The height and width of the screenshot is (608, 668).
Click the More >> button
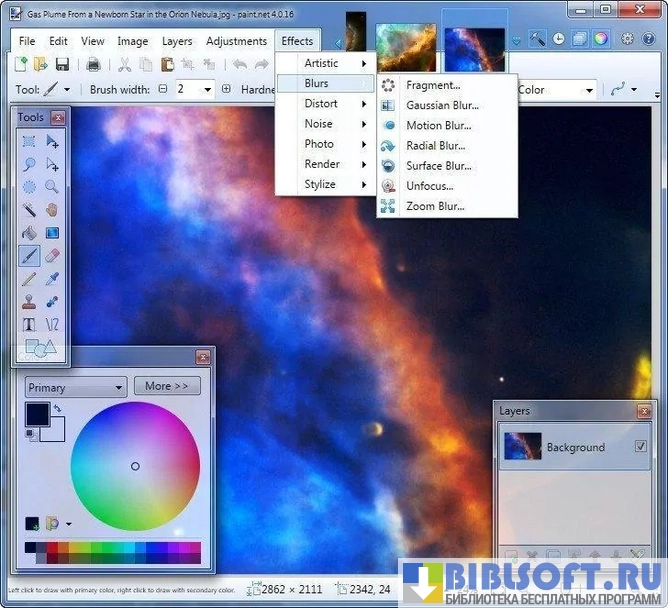166,386
